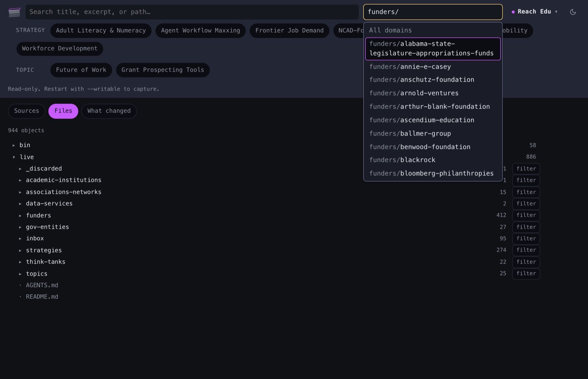This screenshot has height=379, width=588.
Task: Choose funders/bloomberg-philanthropies suggestion
Action: [433, 173]
